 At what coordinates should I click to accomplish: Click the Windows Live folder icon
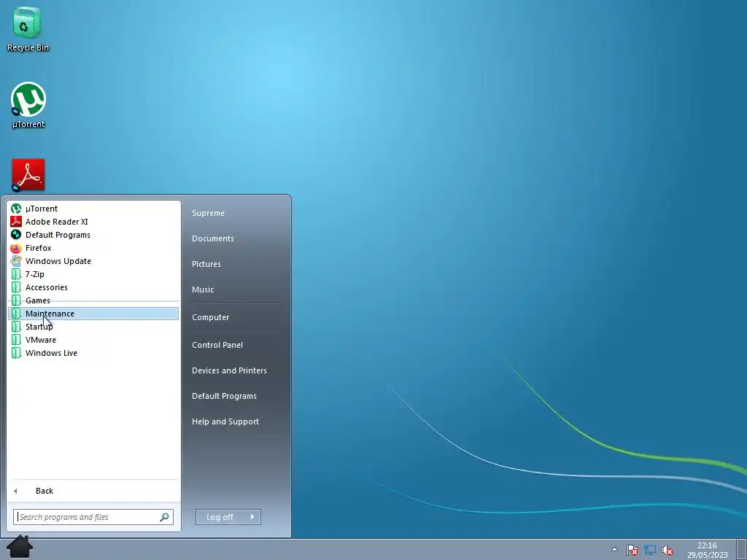[x=16, y=353]
